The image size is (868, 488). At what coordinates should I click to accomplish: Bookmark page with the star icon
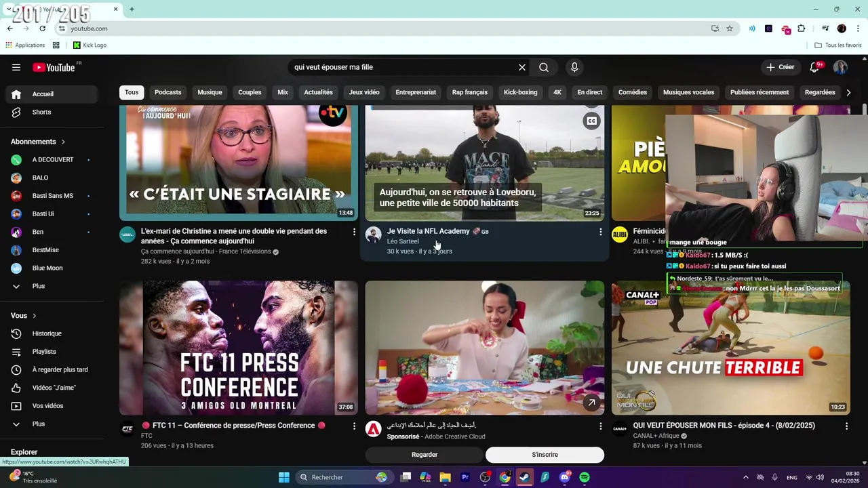pyautogui.click(x=730, y=28)
